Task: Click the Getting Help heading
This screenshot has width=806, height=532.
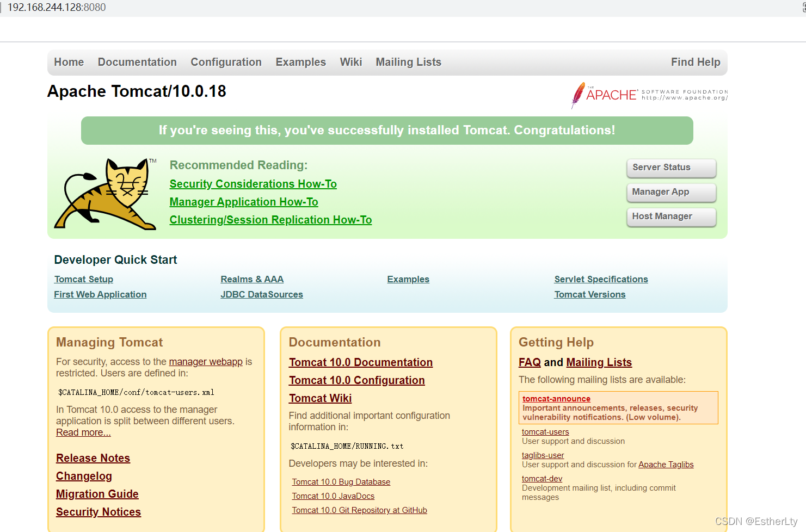Action: tap(556, 342)
